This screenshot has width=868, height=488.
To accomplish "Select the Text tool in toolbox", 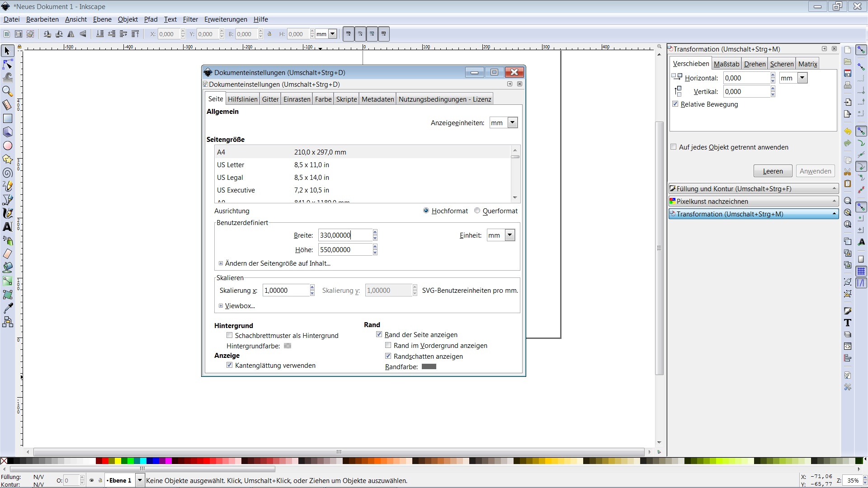I will [7, 227].
